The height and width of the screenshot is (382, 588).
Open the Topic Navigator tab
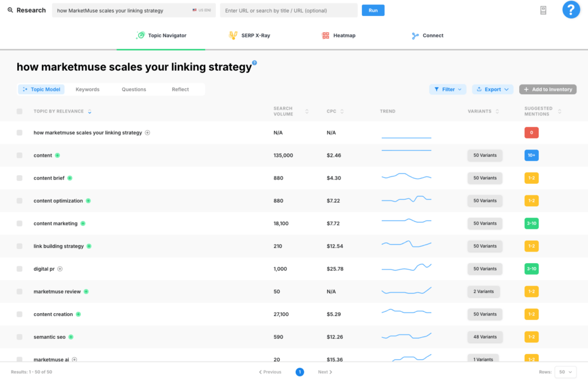coord(161,35)
